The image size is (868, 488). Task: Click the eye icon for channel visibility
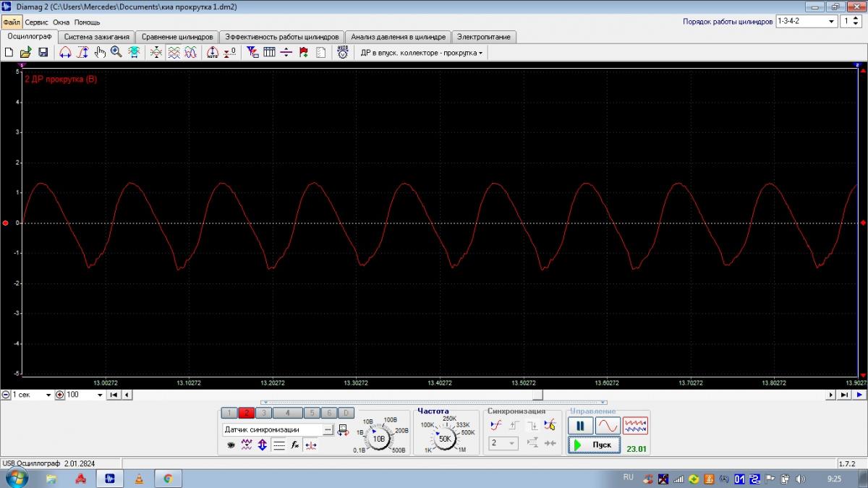(231, 445)
